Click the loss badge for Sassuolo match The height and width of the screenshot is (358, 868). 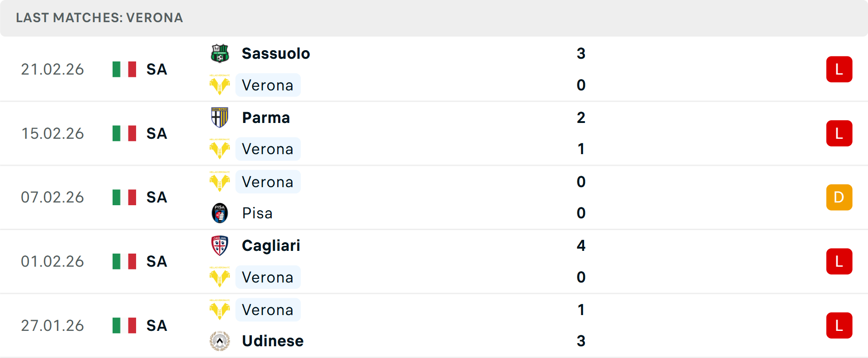[x=839, y=69]
